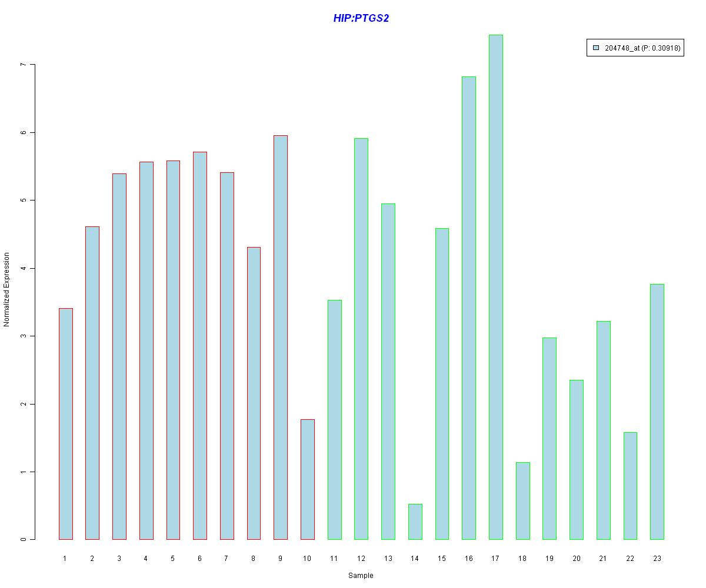Select the red-outlined bar for sample 1
The image size is (706, 588).
(x=65, y=423)
